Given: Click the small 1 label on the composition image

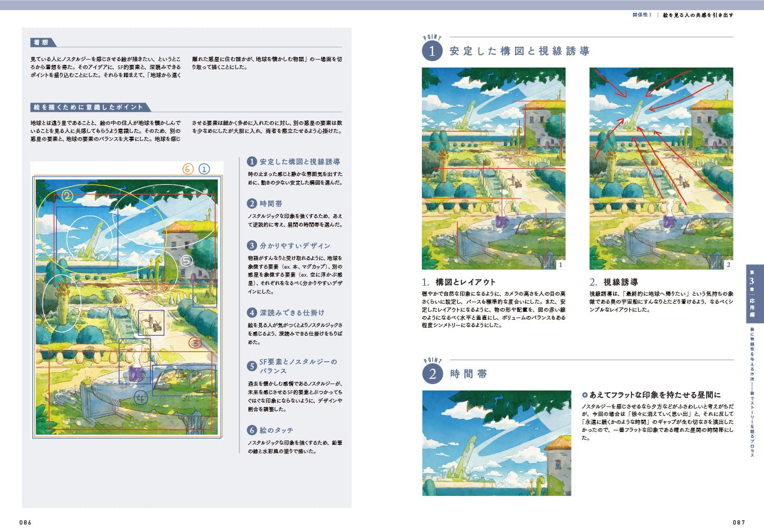Looking at the screenshot, I should pyautogui.click(x=560, y=264).
